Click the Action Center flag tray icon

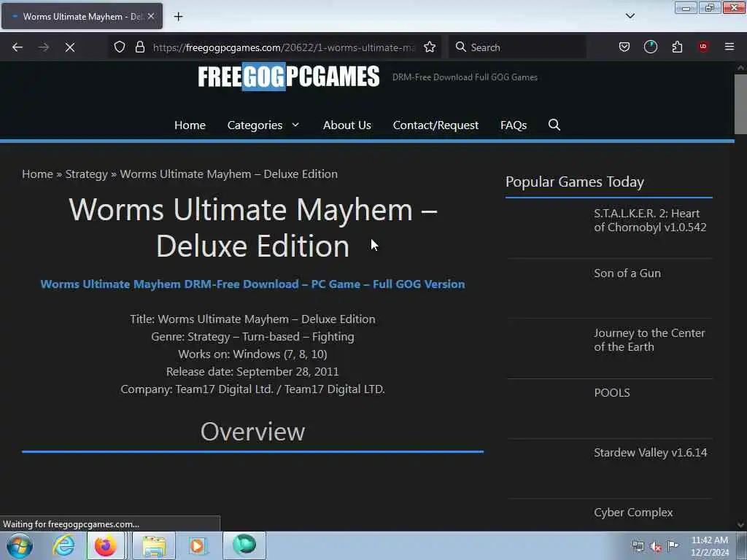[673, 546]
